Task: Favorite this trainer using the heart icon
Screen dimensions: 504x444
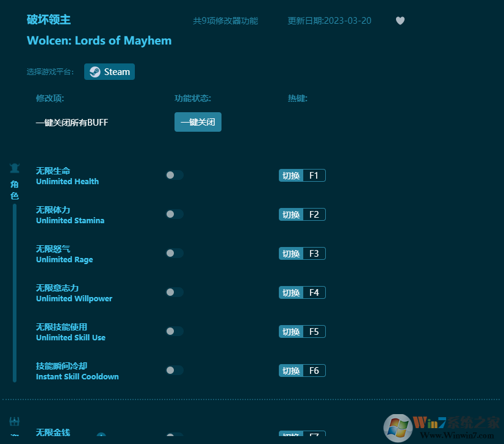Action: (400, 20)
